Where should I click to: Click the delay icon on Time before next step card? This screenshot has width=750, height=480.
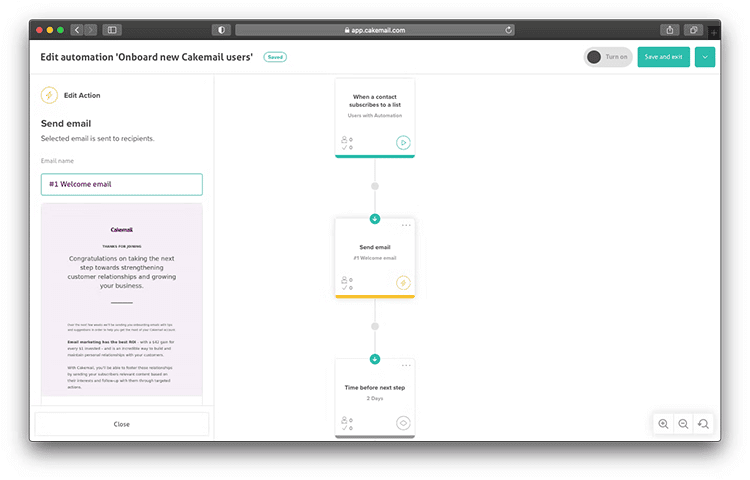pos(403,423)
